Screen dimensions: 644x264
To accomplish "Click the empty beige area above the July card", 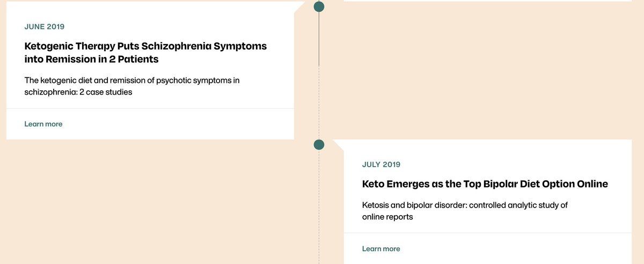I will [x=483, y=70].
